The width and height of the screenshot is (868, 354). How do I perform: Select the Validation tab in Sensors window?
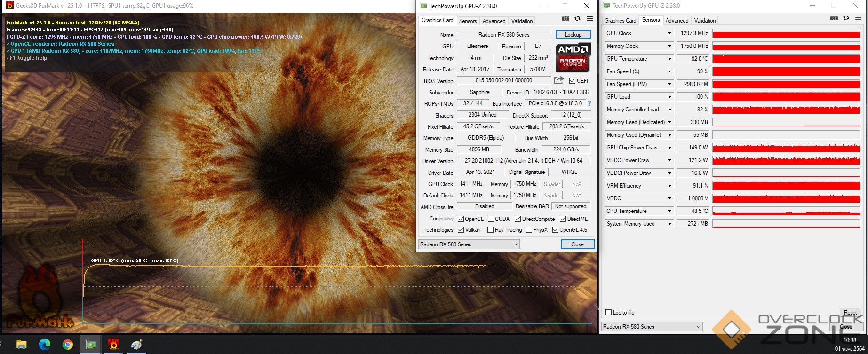[705, 21]
